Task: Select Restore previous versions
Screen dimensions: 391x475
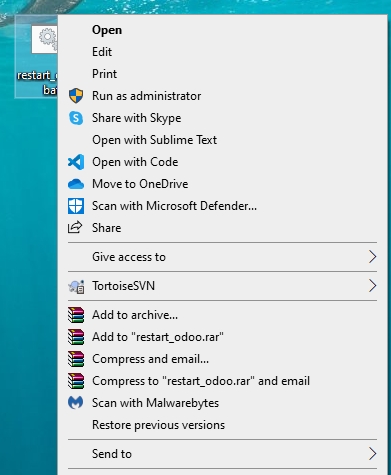Action: pyautogui.click(x=222, y=425)
